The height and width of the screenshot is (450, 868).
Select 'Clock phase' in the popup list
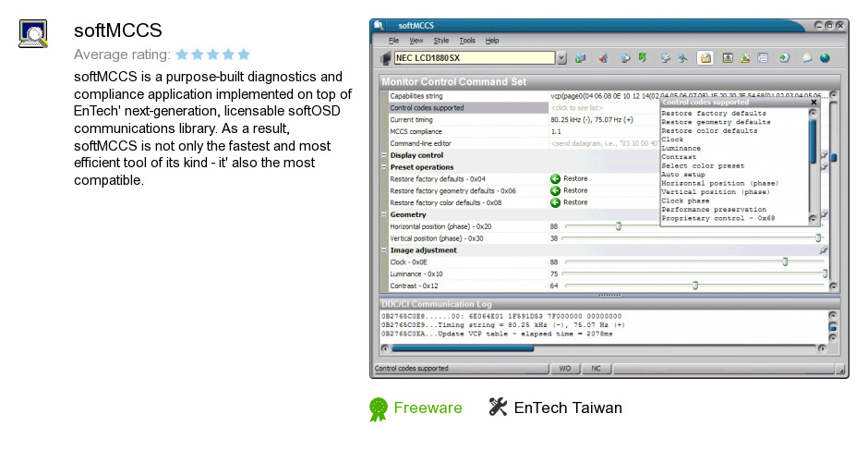(x=685, y=201)
